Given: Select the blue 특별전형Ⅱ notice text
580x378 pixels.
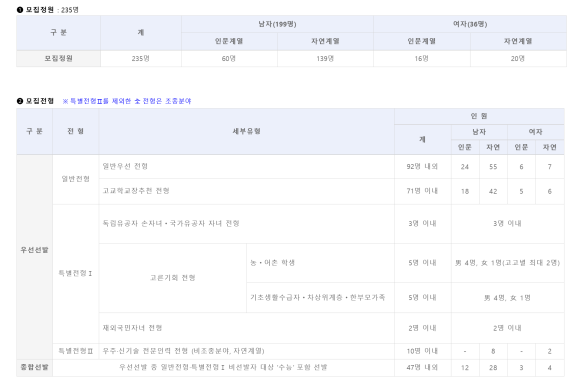Looking at the screenshot, I should coord(127,101).
